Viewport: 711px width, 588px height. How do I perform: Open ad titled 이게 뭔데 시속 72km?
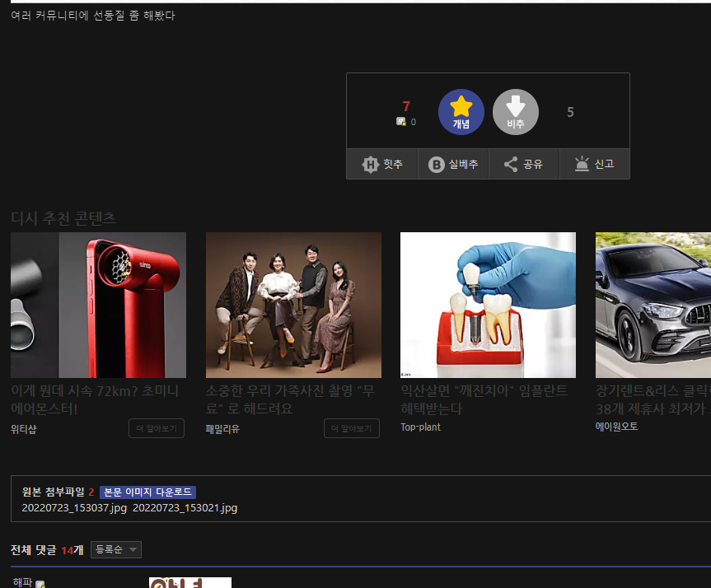click(x=95, y=399)
